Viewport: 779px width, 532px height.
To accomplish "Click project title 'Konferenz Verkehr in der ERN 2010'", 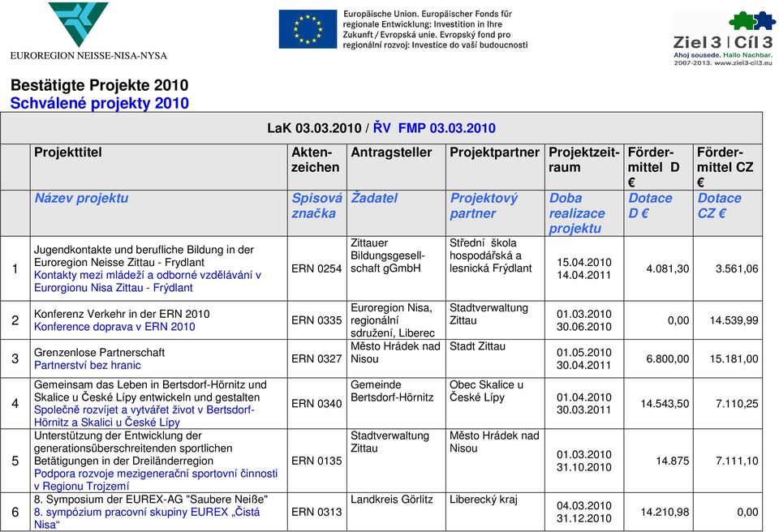I will (x=122, y=314).
